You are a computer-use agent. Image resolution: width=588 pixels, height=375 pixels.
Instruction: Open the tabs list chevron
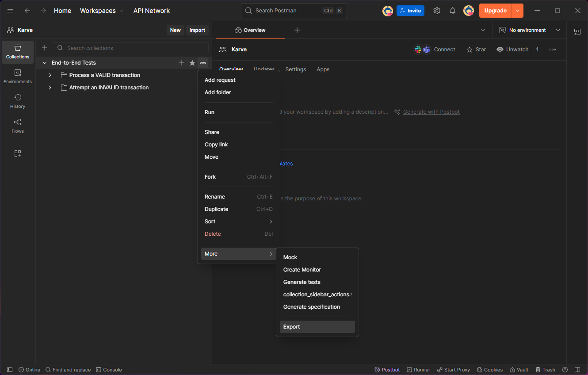pyautogui.click(x=483, y=30)
